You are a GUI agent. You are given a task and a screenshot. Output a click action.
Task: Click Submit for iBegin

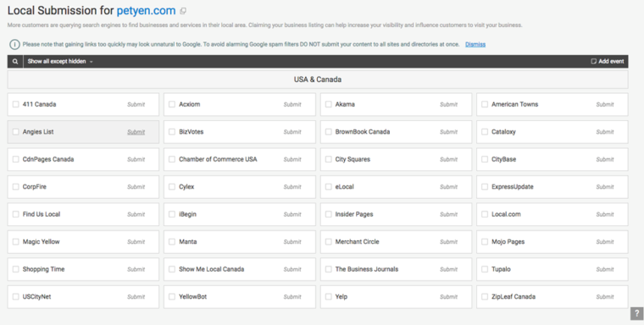coord(292,215)
